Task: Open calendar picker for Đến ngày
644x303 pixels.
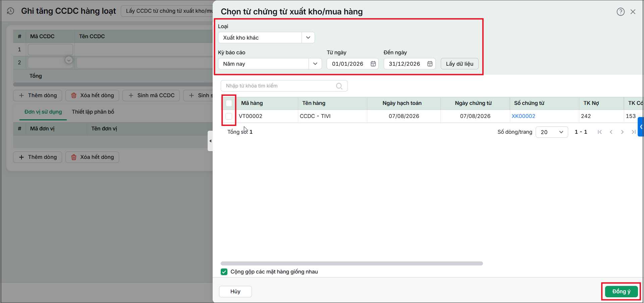Action: point(430,64)
